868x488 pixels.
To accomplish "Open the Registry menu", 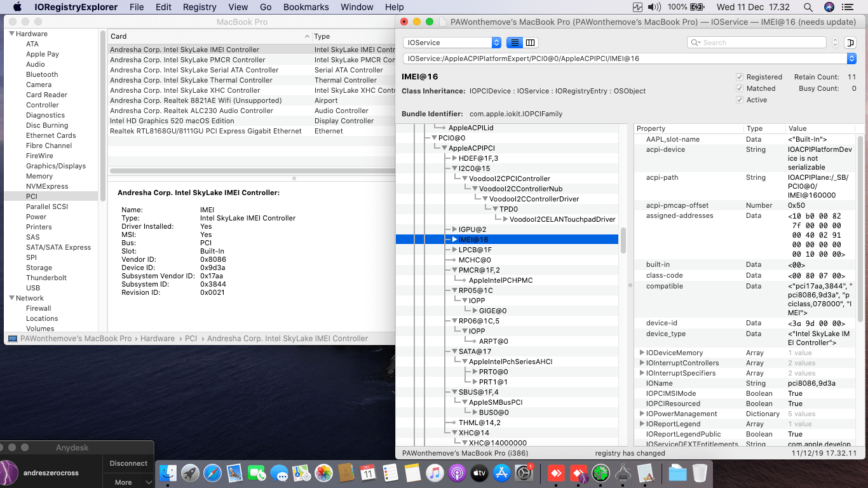I will (x=199, y=7).
